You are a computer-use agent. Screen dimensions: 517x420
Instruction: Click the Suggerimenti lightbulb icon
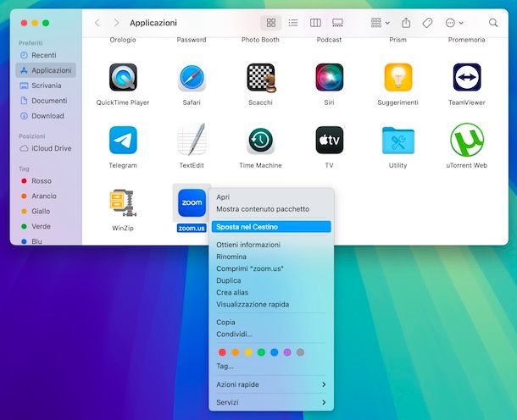[398, 77]
